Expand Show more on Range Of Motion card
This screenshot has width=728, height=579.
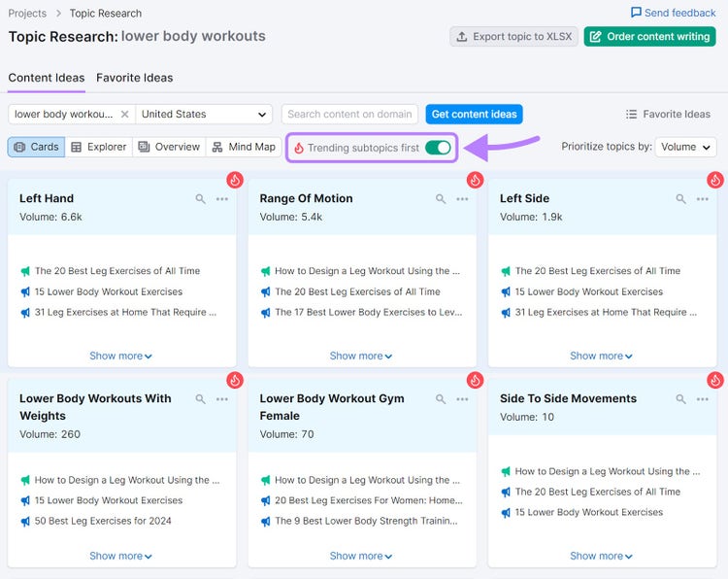click(361, 356)
